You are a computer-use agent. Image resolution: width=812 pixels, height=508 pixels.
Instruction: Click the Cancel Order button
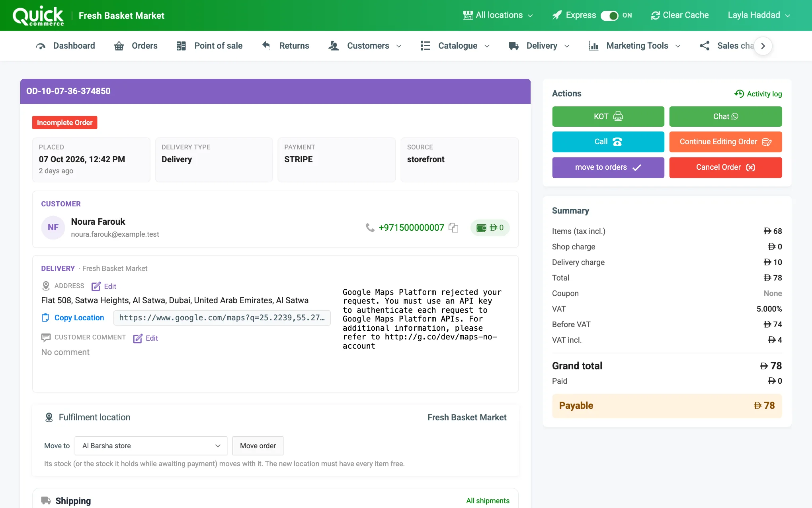[x=725, y=167]
